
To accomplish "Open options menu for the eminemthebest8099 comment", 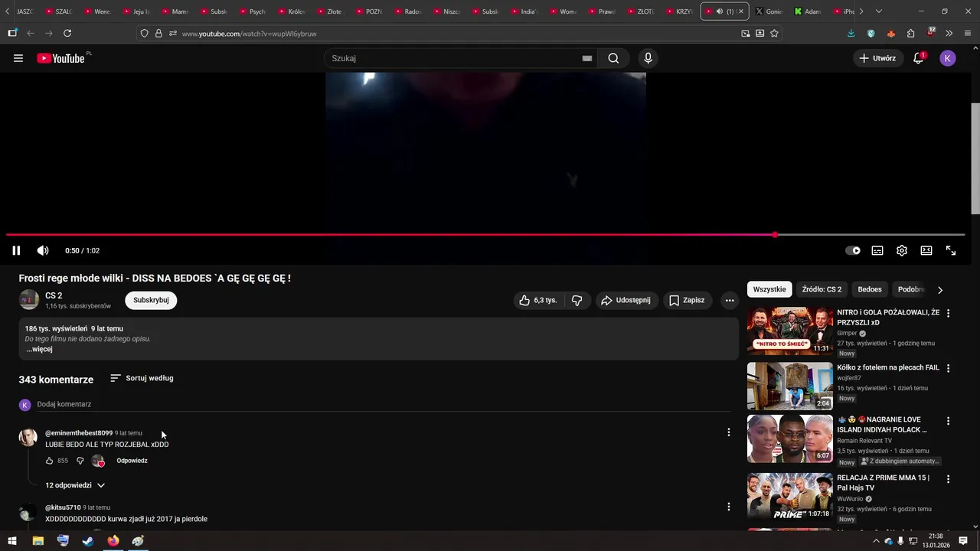I will coord(728,432).
